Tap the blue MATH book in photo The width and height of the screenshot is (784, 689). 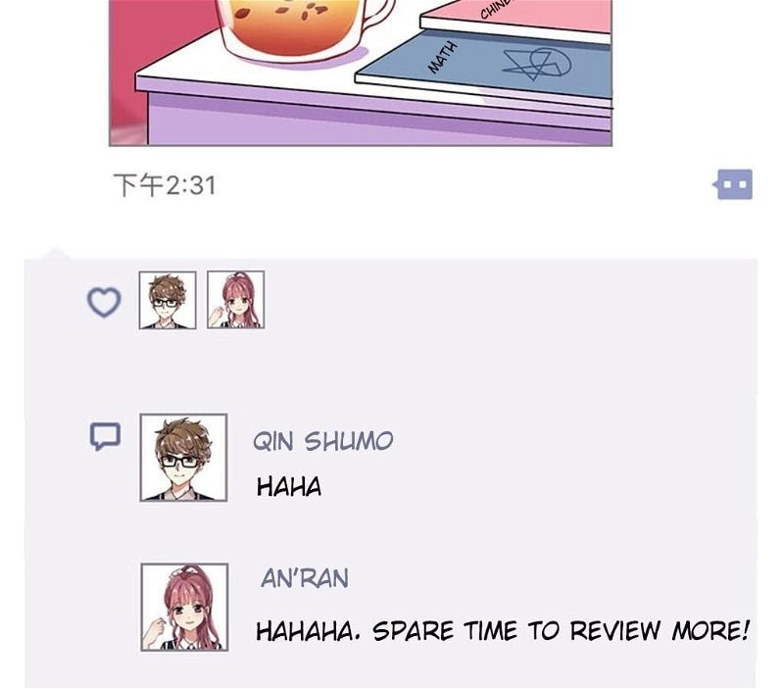pos(484,65)
